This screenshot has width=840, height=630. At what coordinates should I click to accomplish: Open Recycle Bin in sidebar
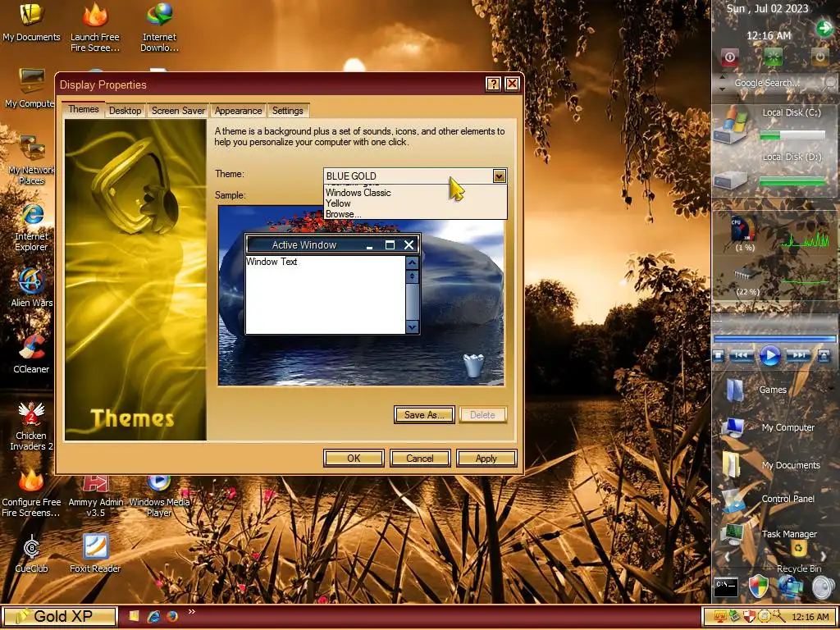(x=799, y=557)
